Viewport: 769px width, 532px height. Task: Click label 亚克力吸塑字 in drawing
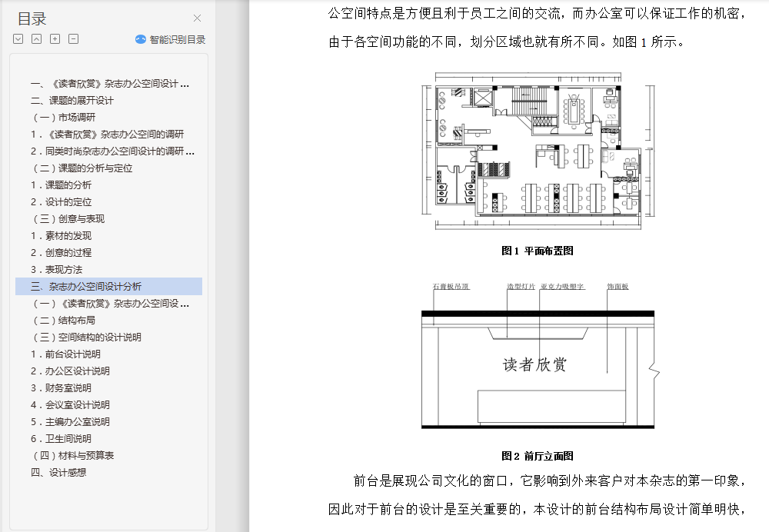pos(563,286)
